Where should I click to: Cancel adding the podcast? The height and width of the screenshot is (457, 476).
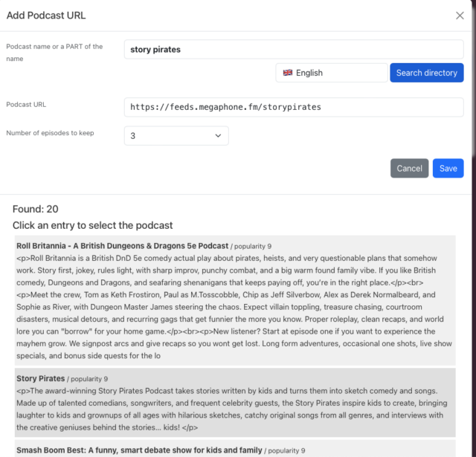pos(409,169)
